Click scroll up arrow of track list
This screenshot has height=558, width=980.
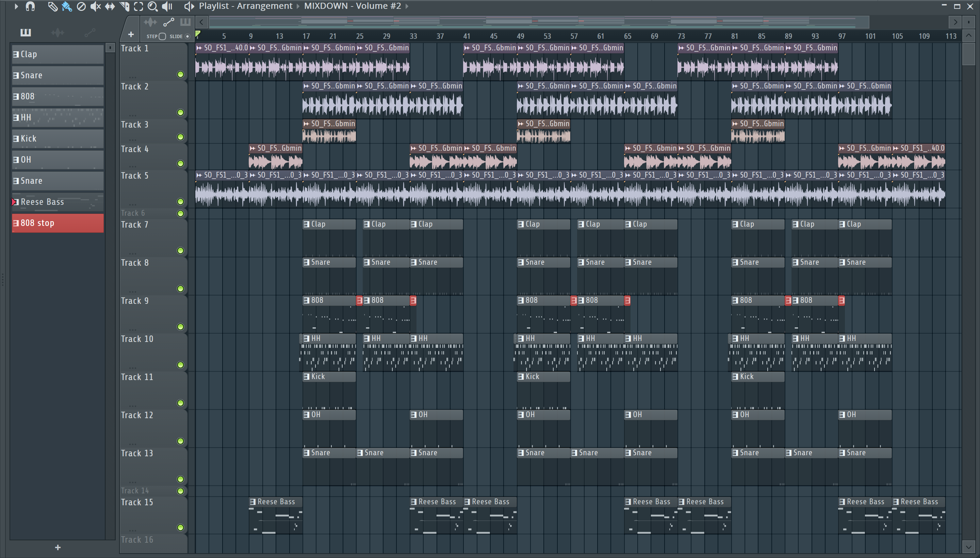pyautogui.click(x=968, y=36)
